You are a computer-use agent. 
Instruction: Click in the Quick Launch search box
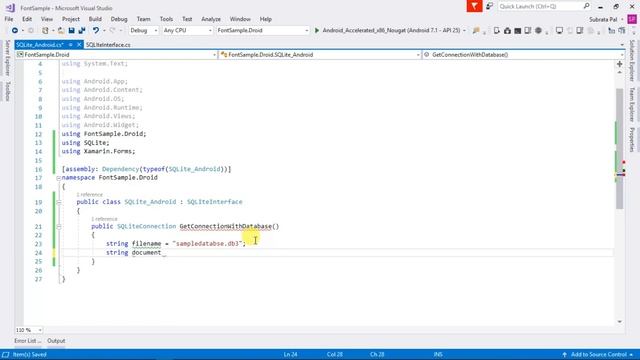540,6
